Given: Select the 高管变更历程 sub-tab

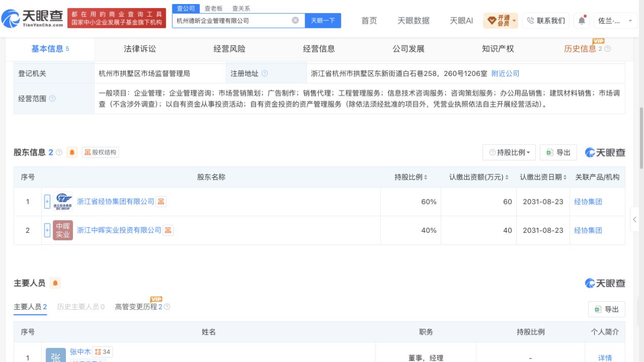Looking at the screenshot, I should 138,307.
